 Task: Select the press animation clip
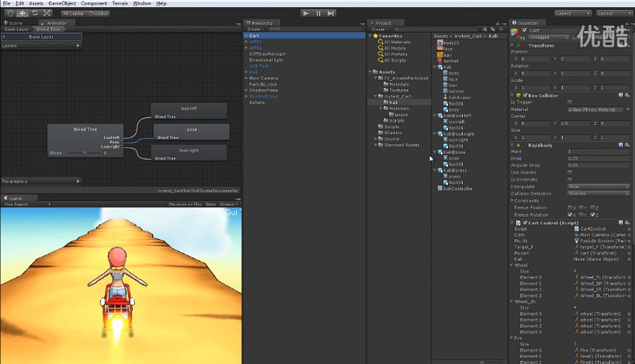pos(452,176)
